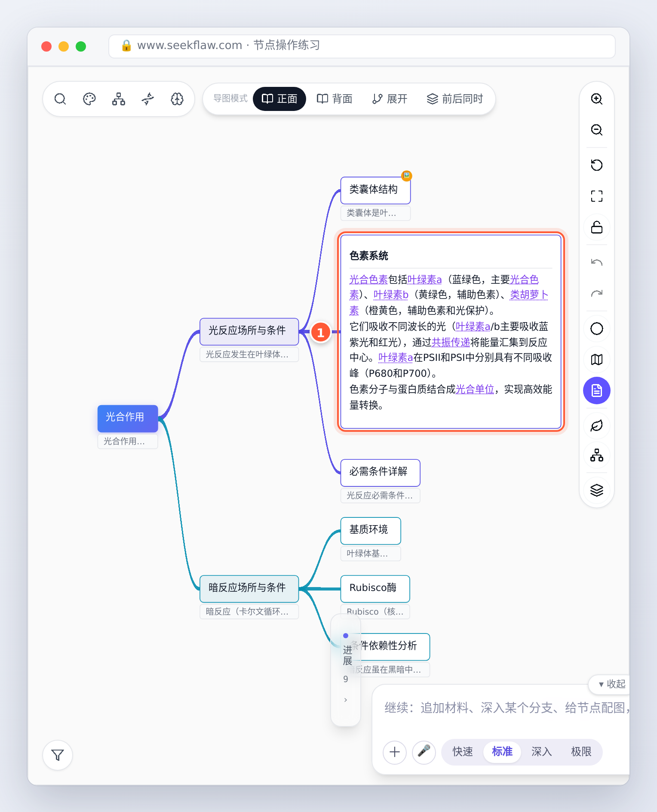The height and width of the screenshot is (812, 657).
Task: Select the 光反应场所与条件 node
Action: click(249, 331)
